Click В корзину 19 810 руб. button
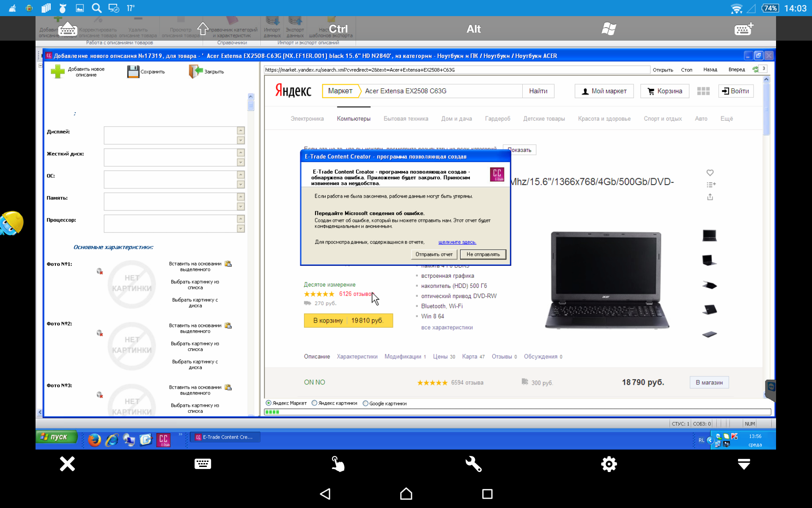This screenshot has width=812, height=508. (348, 320)
